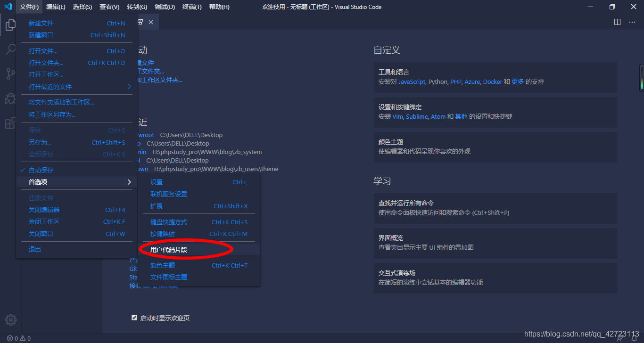Click the Atom keybinding link
The height and width of the screenshot is (343, 644).
point(438,116)
